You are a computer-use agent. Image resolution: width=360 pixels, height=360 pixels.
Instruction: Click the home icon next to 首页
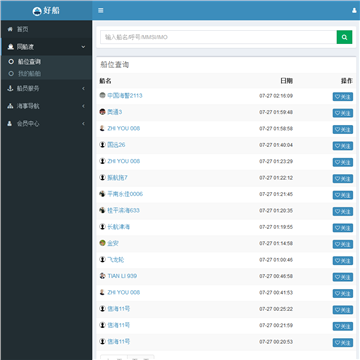tap(10, 29)
